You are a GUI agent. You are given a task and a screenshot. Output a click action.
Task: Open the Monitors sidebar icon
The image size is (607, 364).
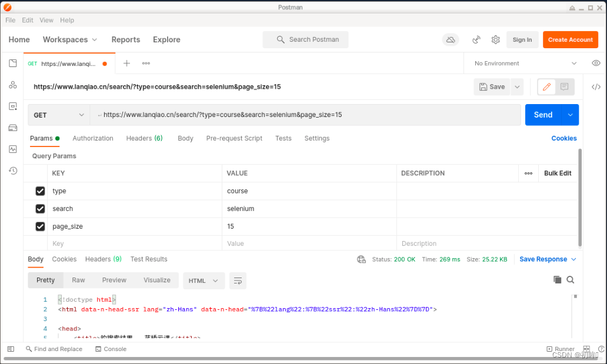[x=13, y=149]
